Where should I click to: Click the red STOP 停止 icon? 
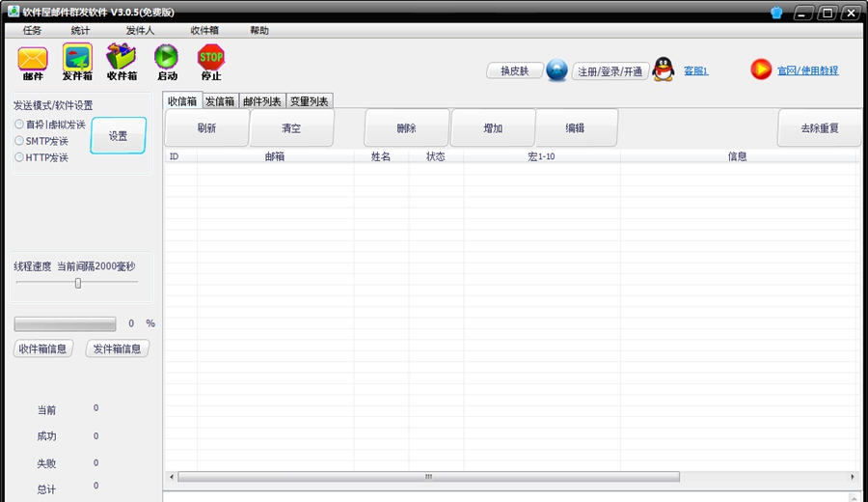click(211, 63)
